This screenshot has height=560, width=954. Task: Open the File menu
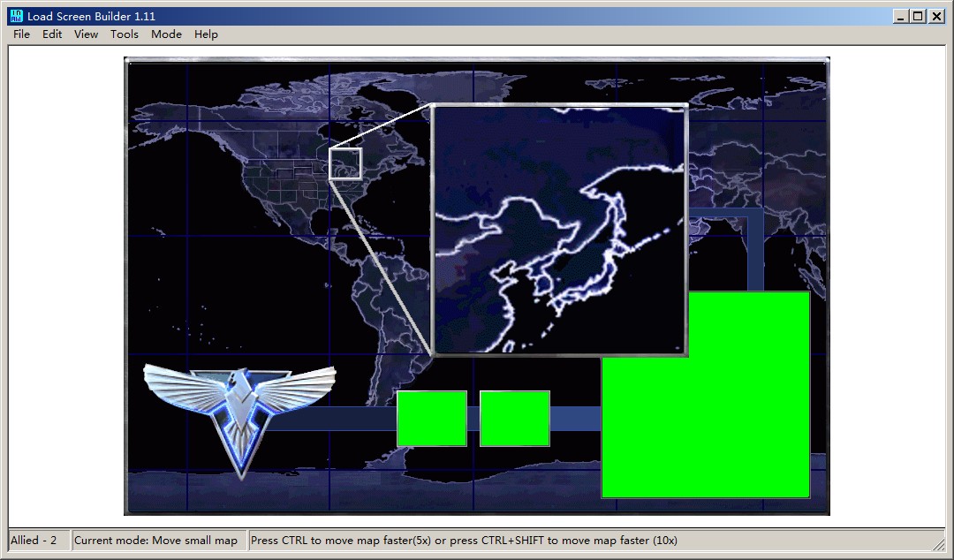pos(21,34)
